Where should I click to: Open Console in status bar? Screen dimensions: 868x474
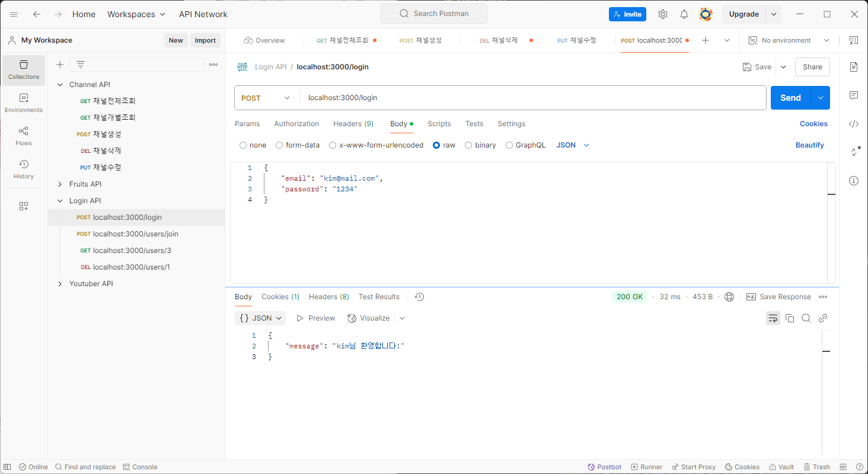(x=140, y=467)
